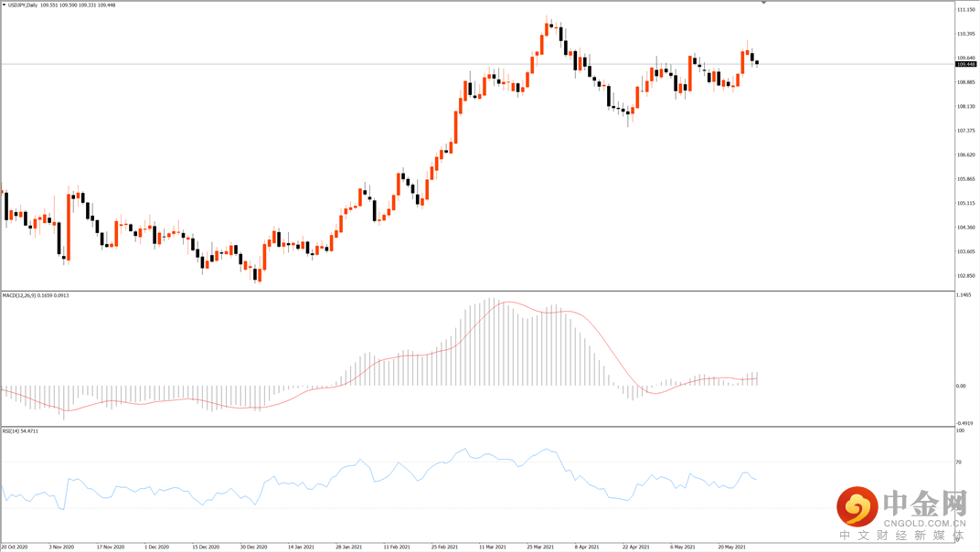The width and height of the screenshot is (980, 552).
Task: Select the USDJPY,Daily chart title text
Action: click(x=23, y=5)
